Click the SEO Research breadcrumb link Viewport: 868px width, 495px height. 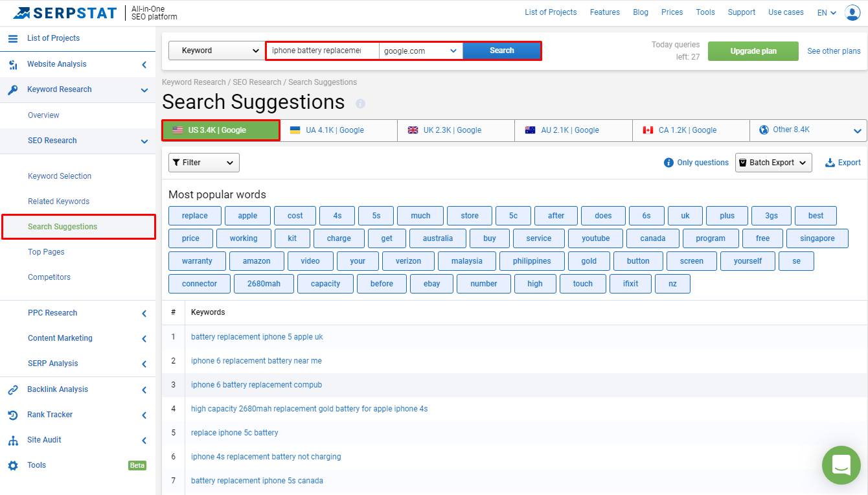tap(257, 82)
